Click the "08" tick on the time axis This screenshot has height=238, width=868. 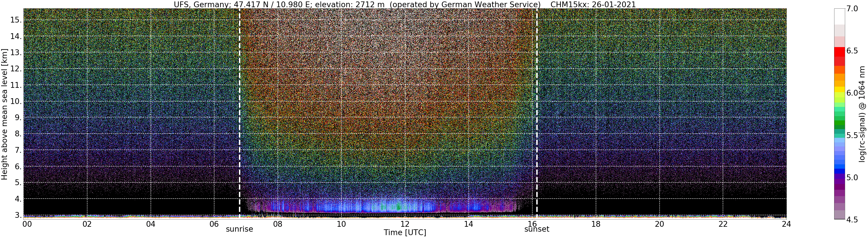(x=278, y=224)
